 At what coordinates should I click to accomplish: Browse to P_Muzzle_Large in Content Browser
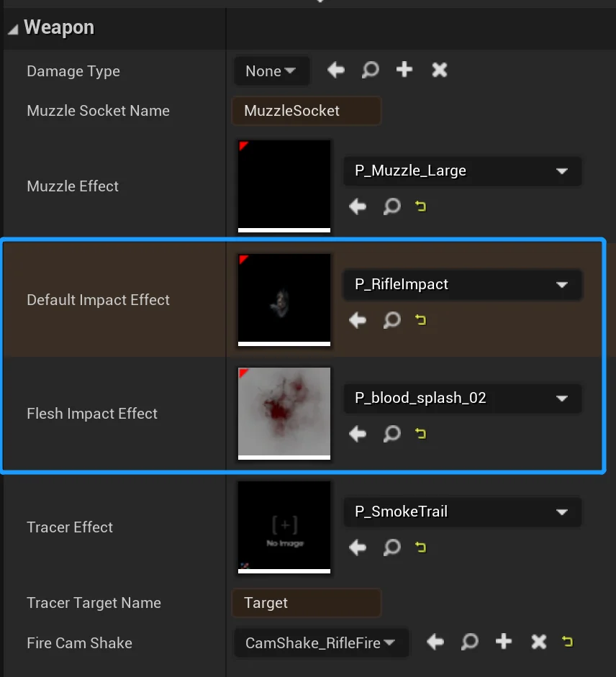391,206
